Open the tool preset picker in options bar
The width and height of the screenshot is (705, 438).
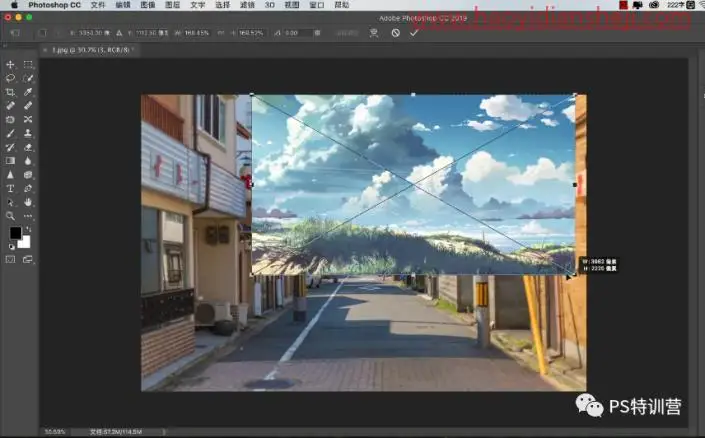pyautogui.click(x=15, y=33)
